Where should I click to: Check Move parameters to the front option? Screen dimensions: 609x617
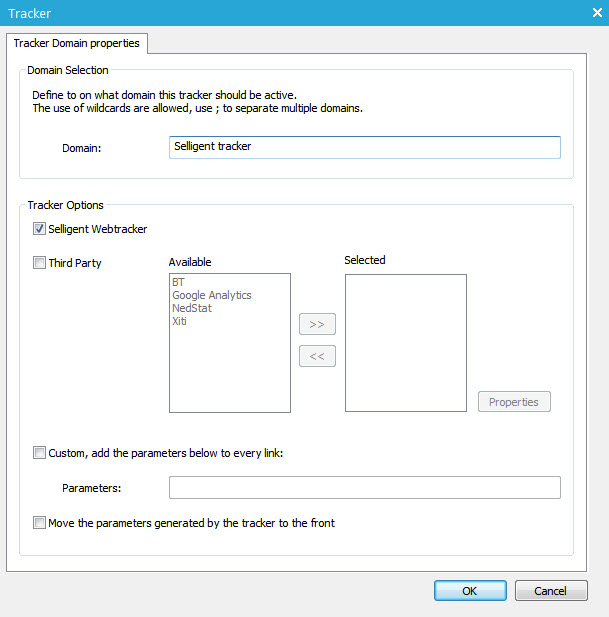(x=40, y=522)
